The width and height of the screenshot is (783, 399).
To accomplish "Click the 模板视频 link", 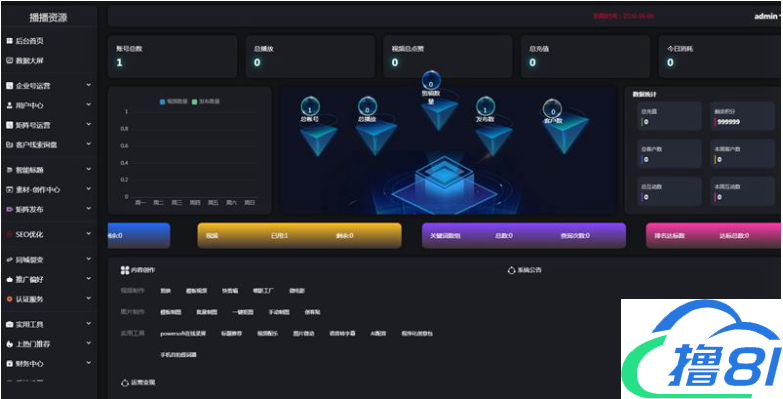I will pyautogui.click(x=196, y=291).
